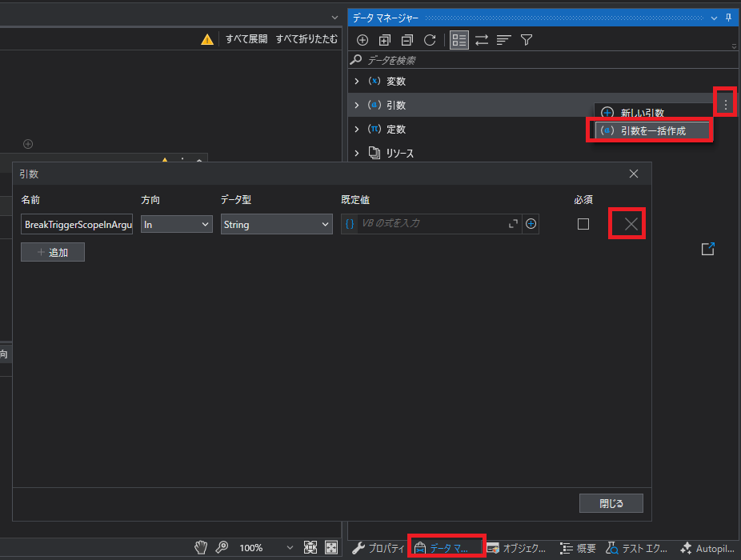Switch to the プロパティ tab
The height and width of the screenshot is (560, 741).
[378, 548]
